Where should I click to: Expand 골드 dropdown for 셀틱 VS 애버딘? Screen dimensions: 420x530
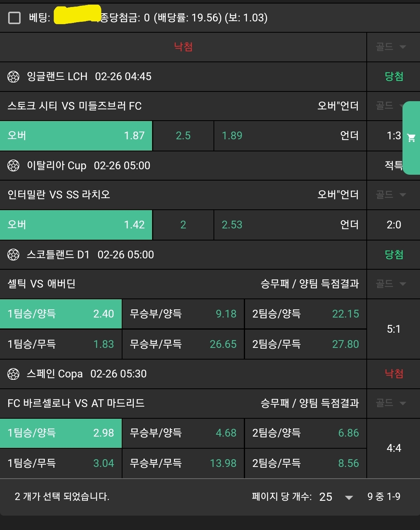[x=391, y=284]
